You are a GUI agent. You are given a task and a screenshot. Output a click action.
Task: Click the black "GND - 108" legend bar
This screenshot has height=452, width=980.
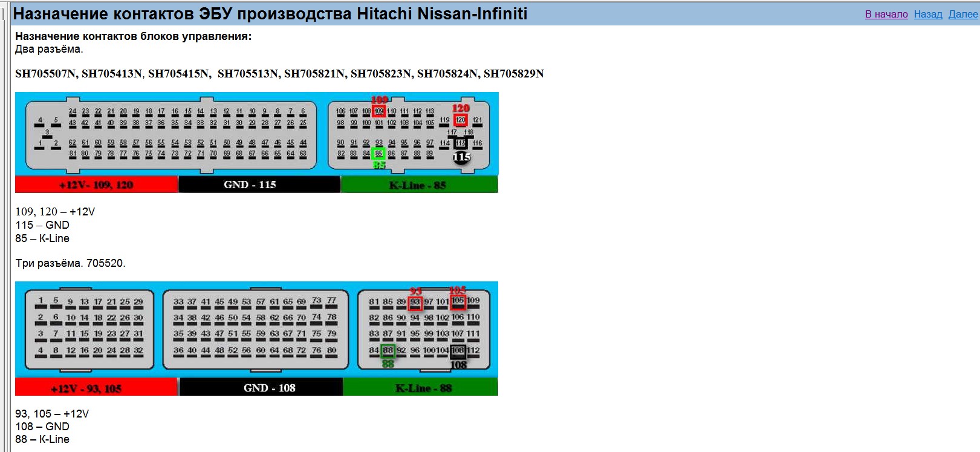pos(261,387)
